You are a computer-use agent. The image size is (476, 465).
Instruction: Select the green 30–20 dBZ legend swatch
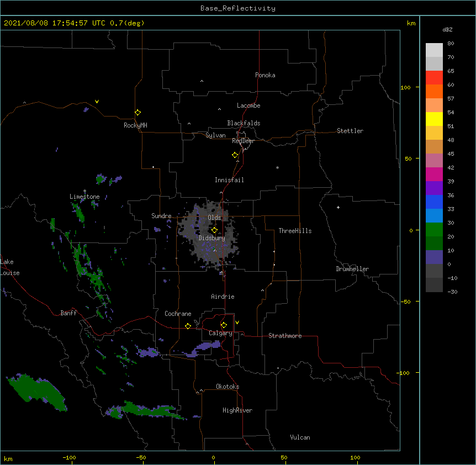click(434, 230)
